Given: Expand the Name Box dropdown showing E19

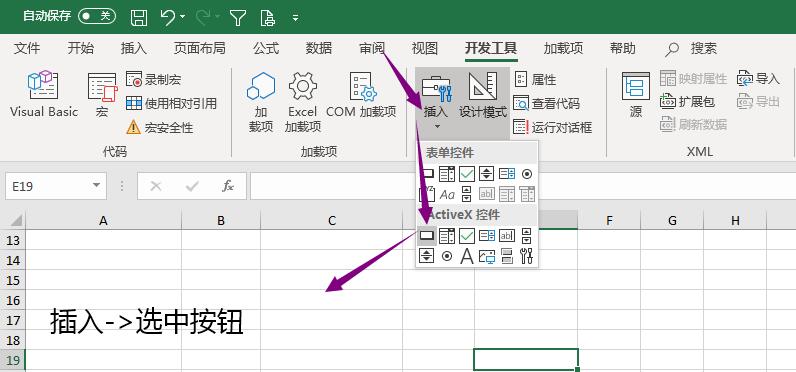Looking at the screenshot, I should click(x=96, y=186).
